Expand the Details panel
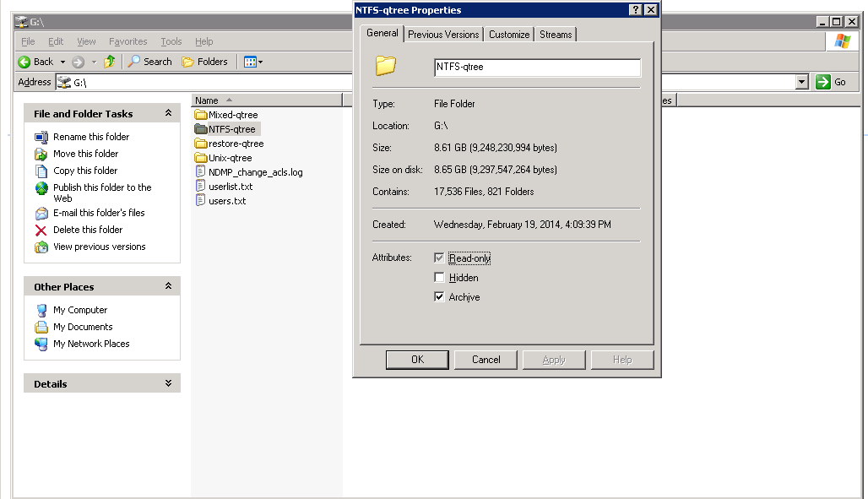The width and height of the screenshot is (868, 499). (x=168, y=383)
